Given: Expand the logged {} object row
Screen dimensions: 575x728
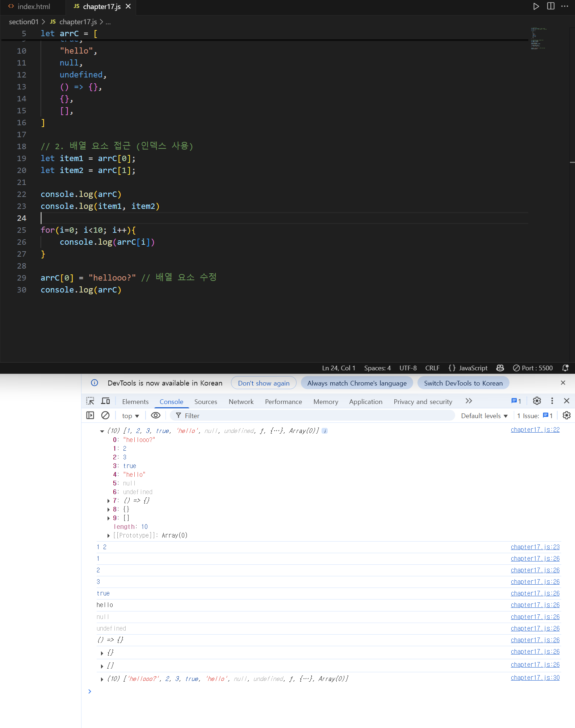Looking at the screenshot, I should click(x=102, y=653).
